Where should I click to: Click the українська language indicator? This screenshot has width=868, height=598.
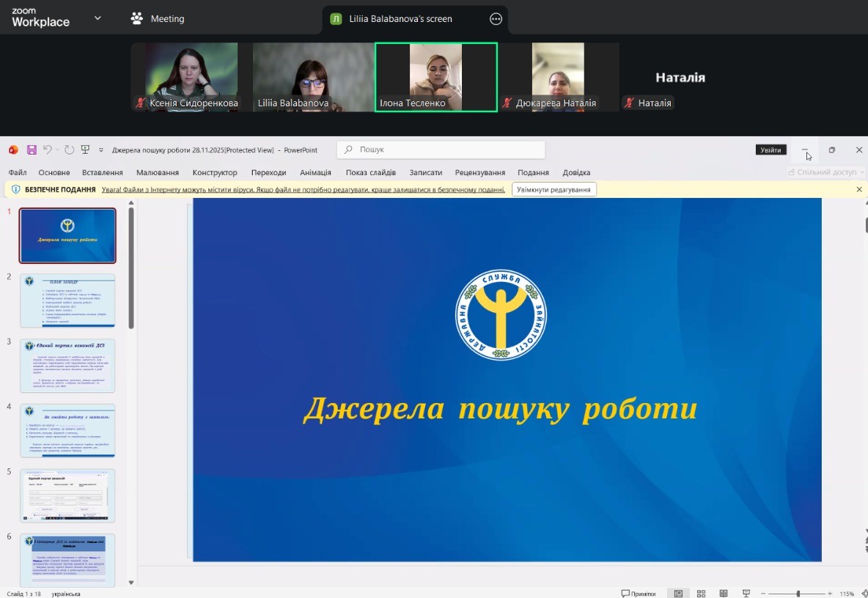coord(65,594)
